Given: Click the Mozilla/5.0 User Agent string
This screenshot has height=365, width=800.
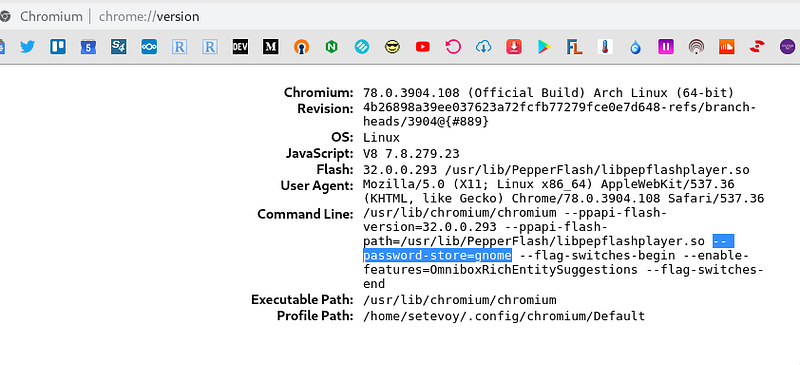Looking at the screenshot, I should [x=563, y=191].
